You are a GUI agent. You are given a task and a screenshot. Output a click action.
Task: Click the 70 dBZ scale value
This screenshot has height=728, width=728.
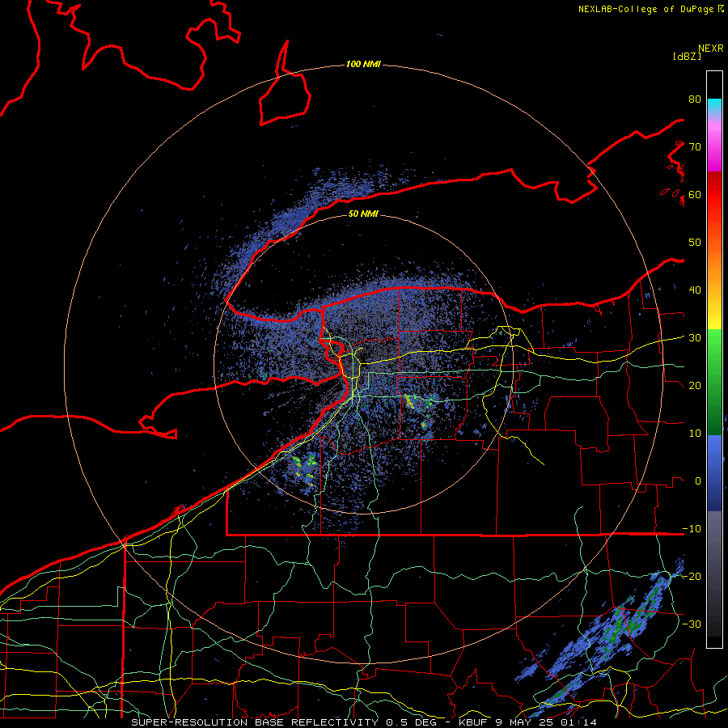[695, 146]
